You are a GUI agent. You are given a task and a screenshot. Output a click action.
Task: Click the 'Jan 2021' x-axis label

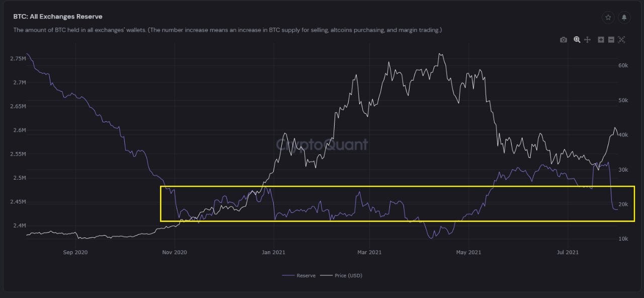(x=273, y=252)
